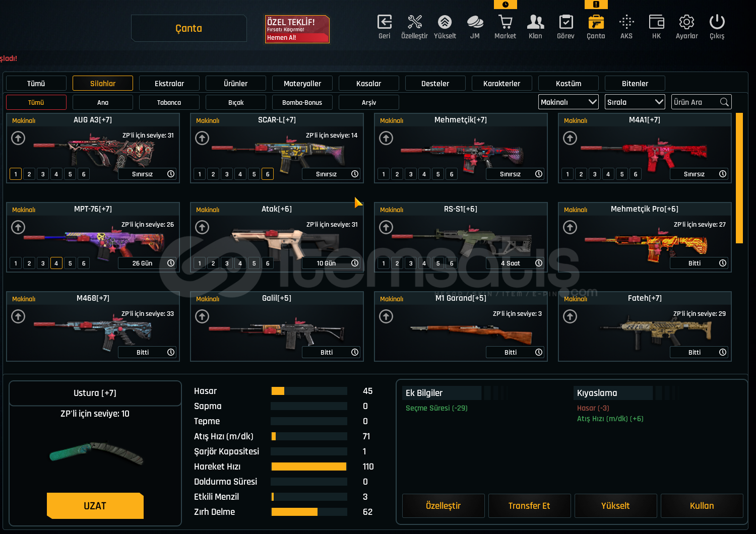
Task: Click the Transfer Et button
Action: (529, 506)
